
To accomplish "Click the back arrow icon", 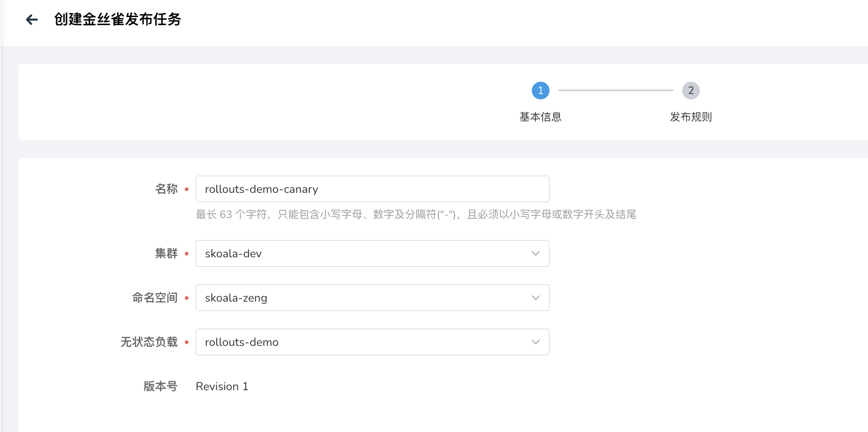I will pyautogui.click(x=32, y=20).
